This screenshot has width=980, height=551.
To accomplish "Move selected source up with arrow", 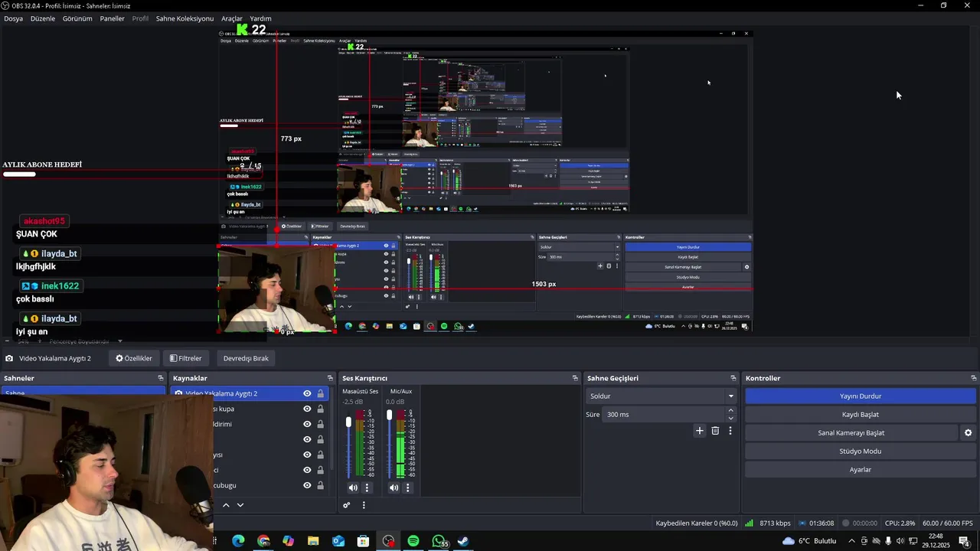I will [226, 505].
